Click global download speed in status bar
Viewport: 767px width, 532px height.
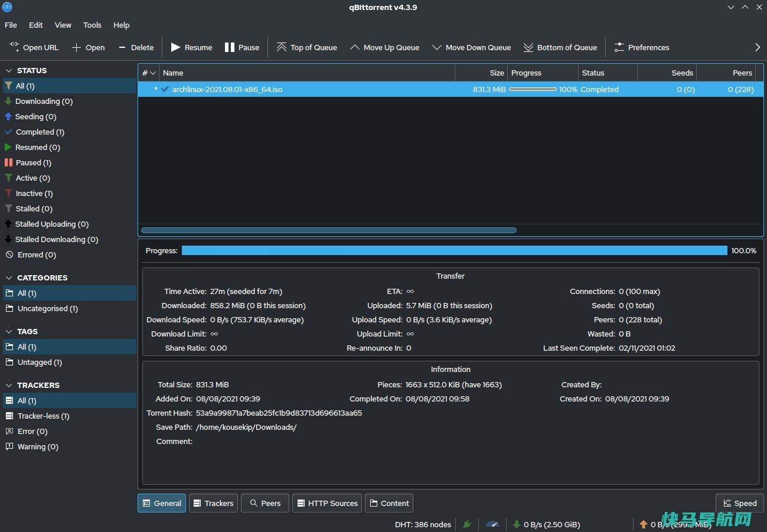coord(546,524)
